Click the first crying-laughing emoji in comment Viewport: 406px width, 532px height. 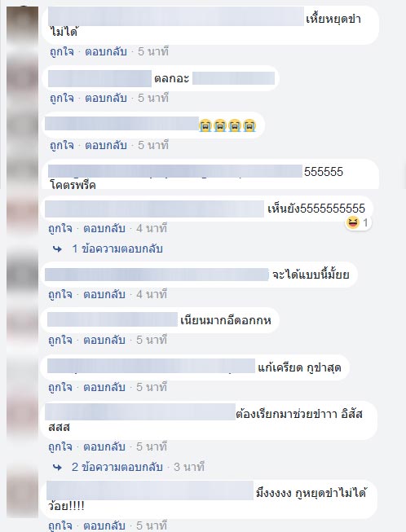(x=205, y=126)
